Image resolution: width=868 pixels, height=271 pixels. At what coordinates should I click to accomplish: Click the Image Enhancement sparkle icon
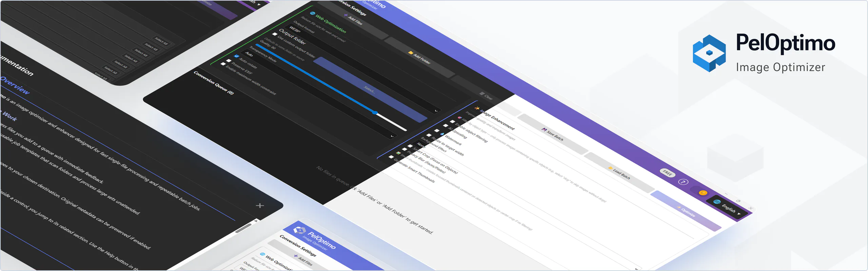click(x=477, y=108)
